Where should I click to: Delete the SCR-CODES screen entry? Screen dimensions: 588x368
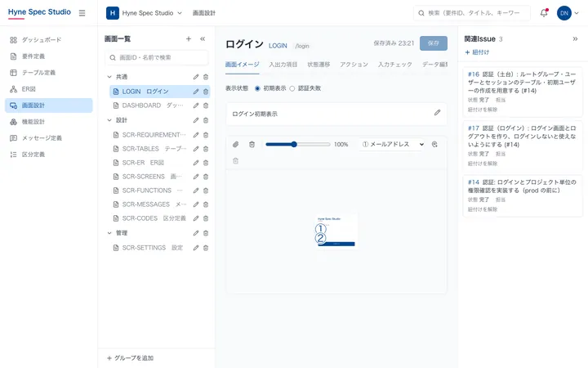click(206, 218)
